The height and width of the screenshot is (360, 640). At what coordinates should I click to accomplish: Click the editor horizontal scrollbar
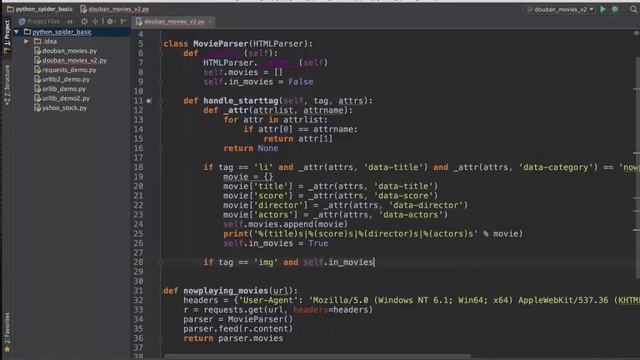318,356
